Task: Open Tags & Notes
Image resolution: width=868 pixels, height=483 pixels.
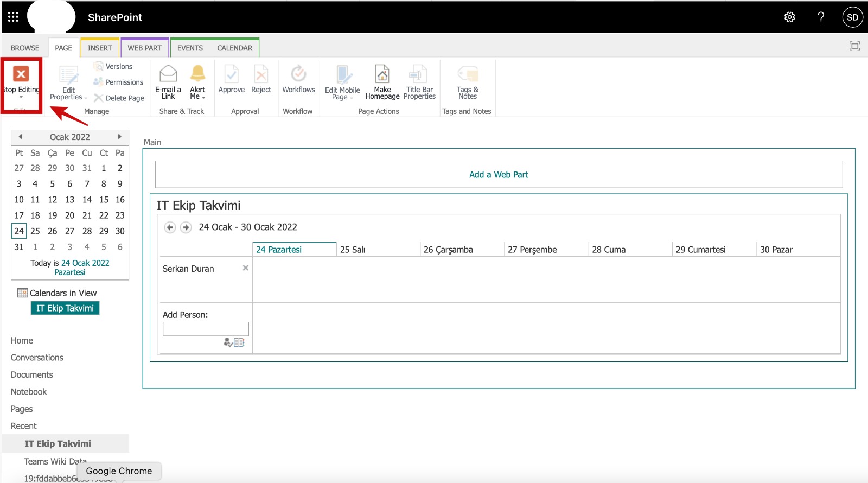Action: click(467, 79)
